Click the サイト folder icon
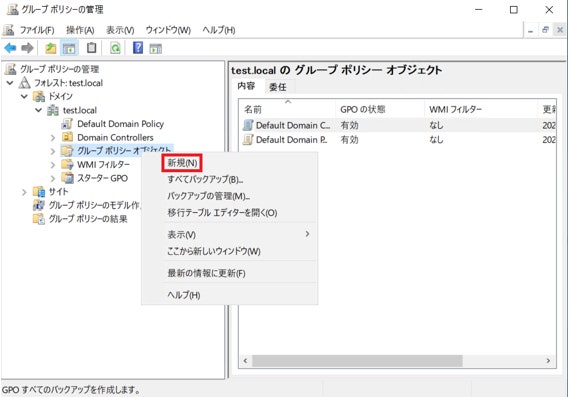The height and width of the screenshot is (397, 570). (39, 192)
